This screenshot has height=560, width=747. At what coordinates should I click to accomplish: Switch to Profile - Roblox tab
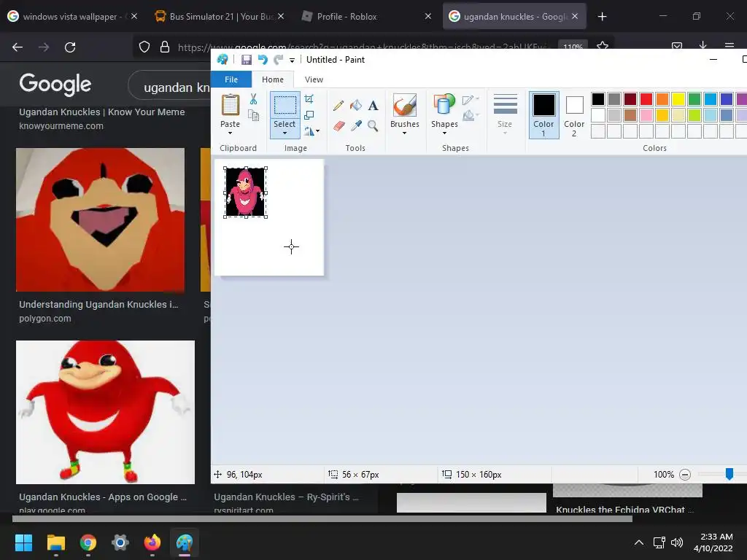(x=365, y=17)
